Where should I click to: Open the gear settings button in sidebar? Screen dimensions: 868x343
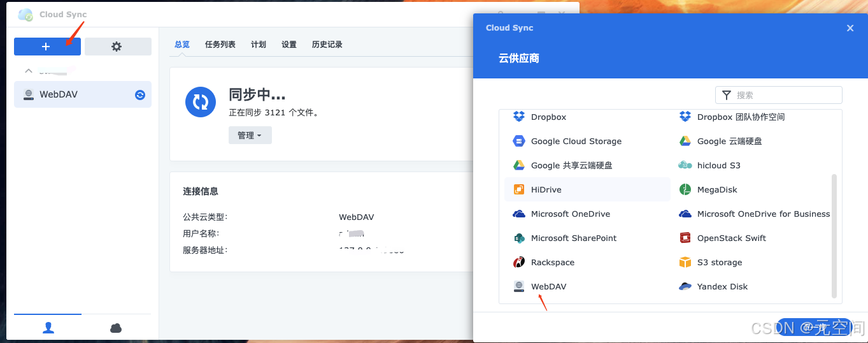[x=118, y=47]
